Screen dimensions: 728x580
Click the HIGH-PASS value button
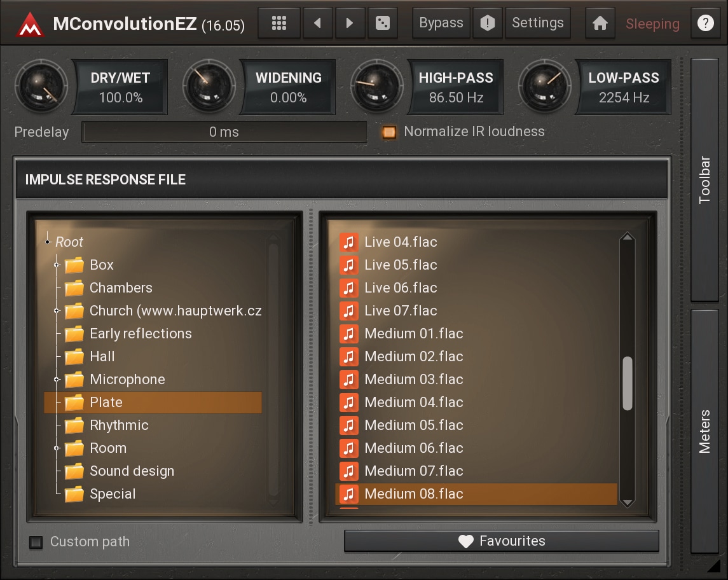click(456, 87)
